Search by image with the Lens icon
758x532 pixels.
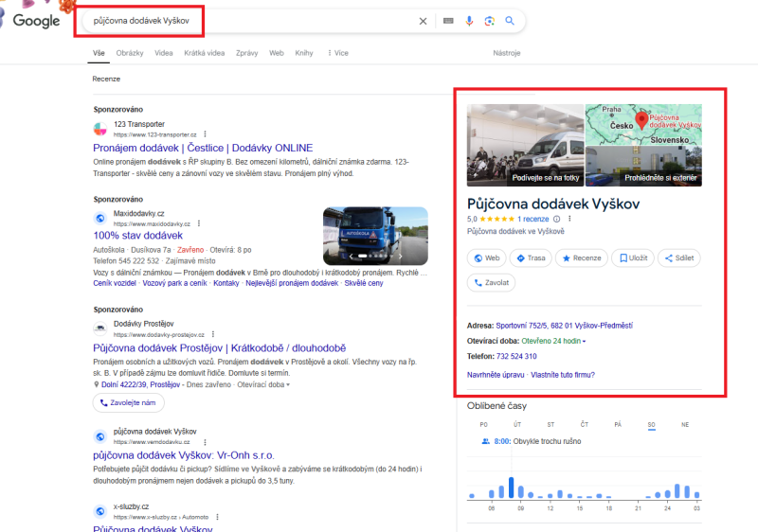489,21
